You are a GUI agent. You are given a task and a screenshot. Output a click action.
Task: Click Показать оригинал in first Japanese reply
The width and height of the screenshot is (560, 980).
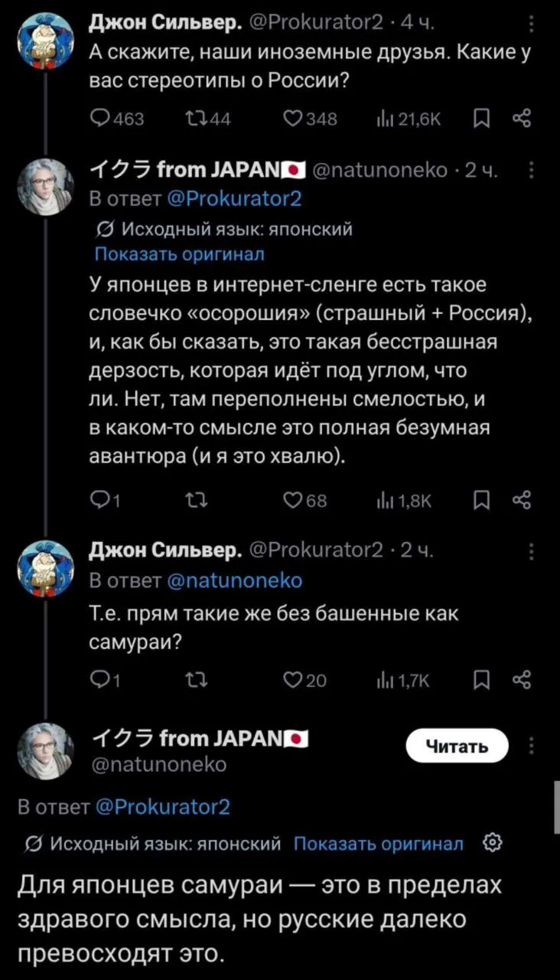click(179, 253)
